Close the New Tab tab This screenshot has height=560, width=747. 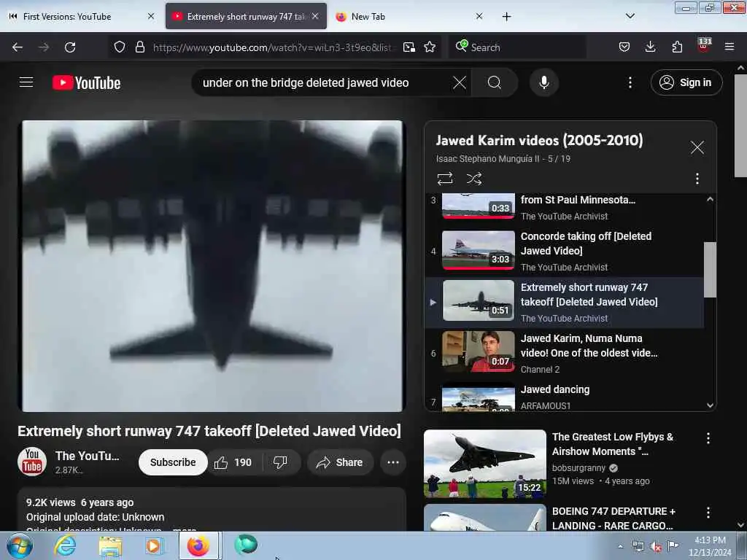479,17
